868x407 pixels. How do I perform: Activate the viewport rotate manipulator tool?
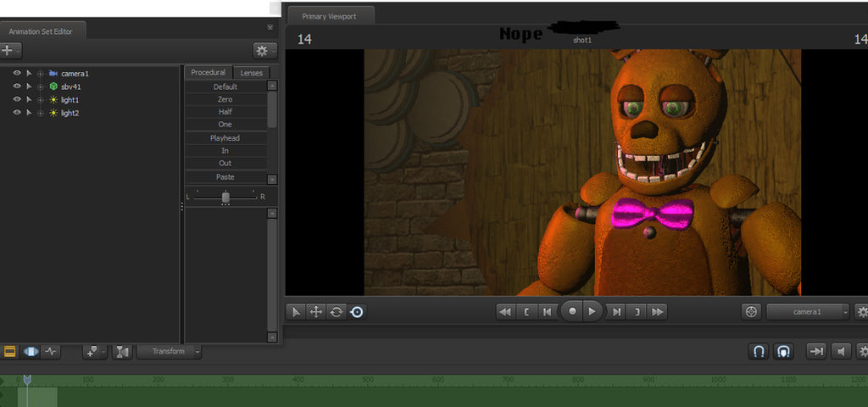(337, 312)
